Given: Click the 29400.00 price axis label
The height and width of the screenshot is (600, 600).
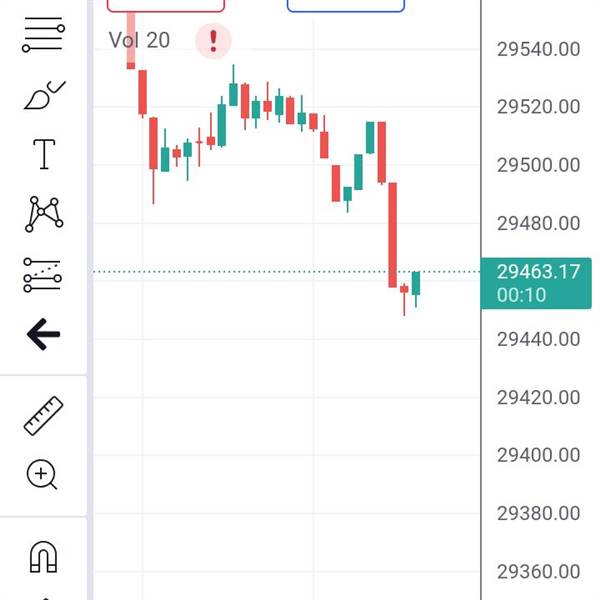Looking at the screenshot, I should click(538, 455).
